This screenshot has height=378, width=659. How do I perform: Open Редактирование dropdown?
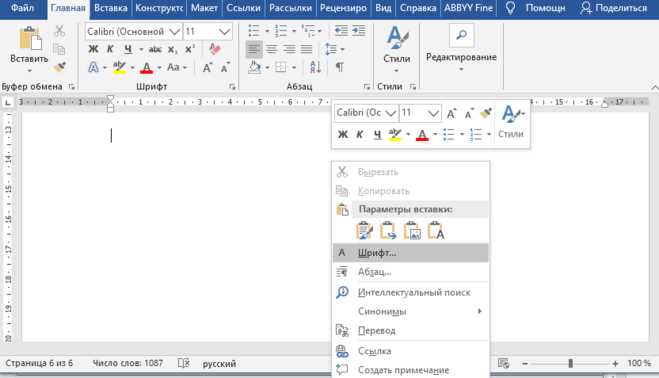pos(461,48)
